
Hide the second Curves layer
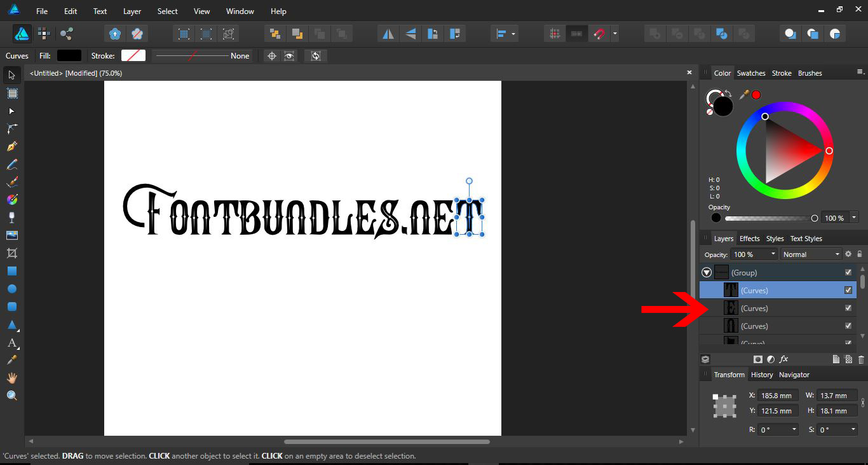click(x=848, y=308)
